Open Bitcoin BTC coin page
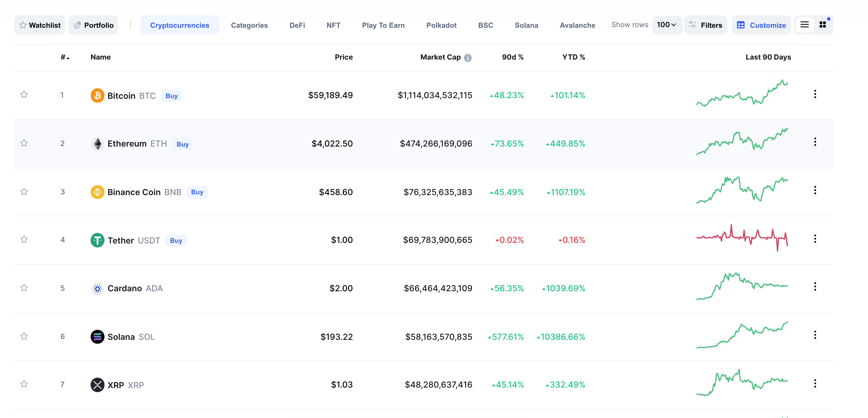Image resolution: width=868 pixels, height=418 pixels. pos(131,96)
